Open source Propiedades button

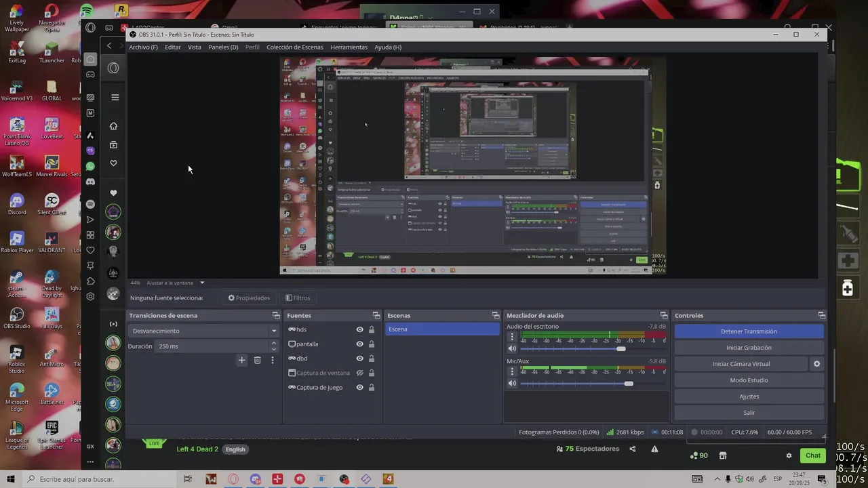(249, 298)
